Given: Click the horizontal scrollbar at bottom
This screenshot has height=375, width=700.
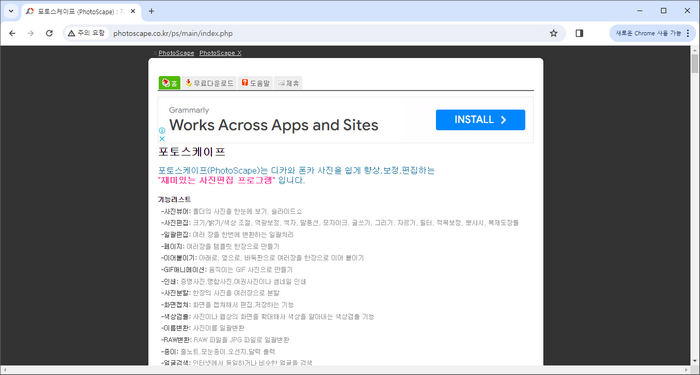Looking at the screenshot, I should (x=346, y=370).
